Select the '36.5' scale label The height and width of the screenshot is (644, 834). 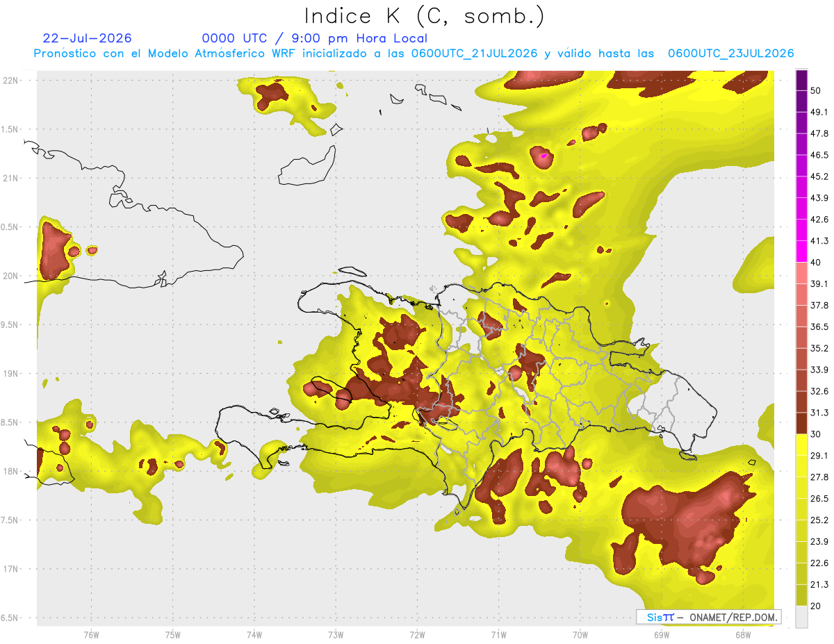tap(819, 327)
